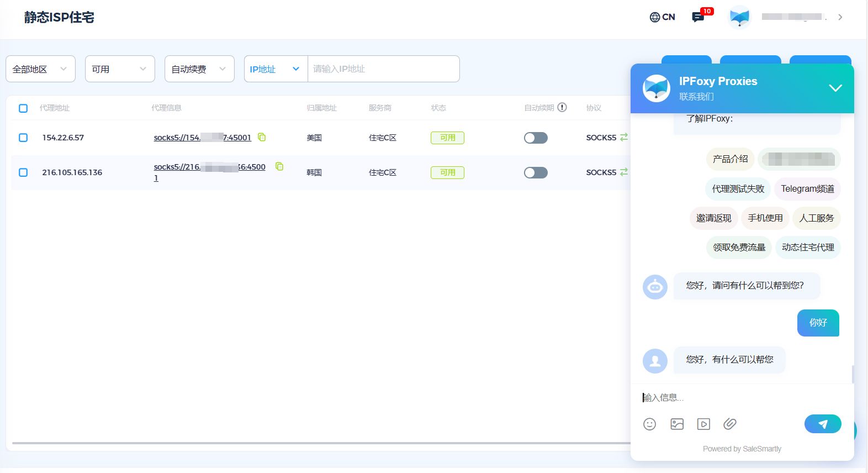The width and height of the screenshot is (868, 473).
Task: Send chat message with paper plane button
Action: pos(823,424)
